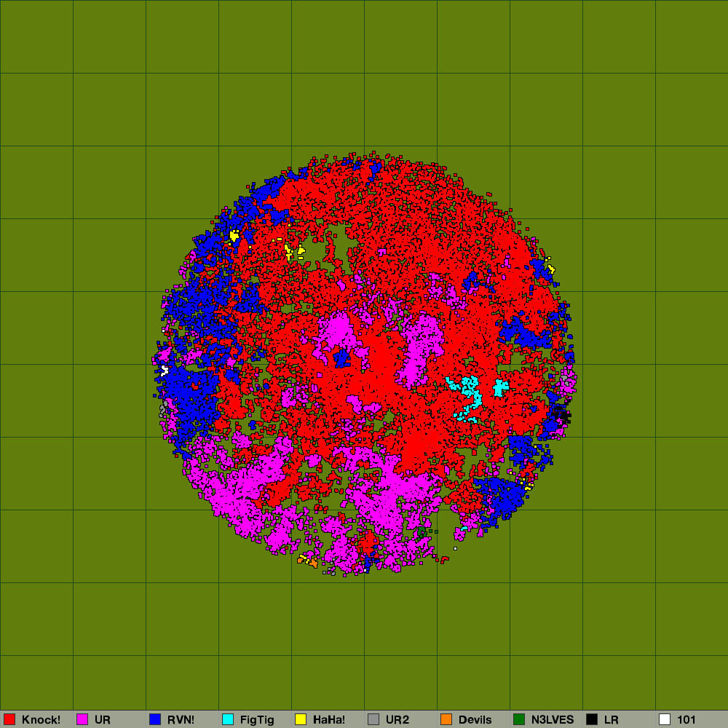Select the UR legend label
This screenshot has width=728, height=728.
click(102, 720)
